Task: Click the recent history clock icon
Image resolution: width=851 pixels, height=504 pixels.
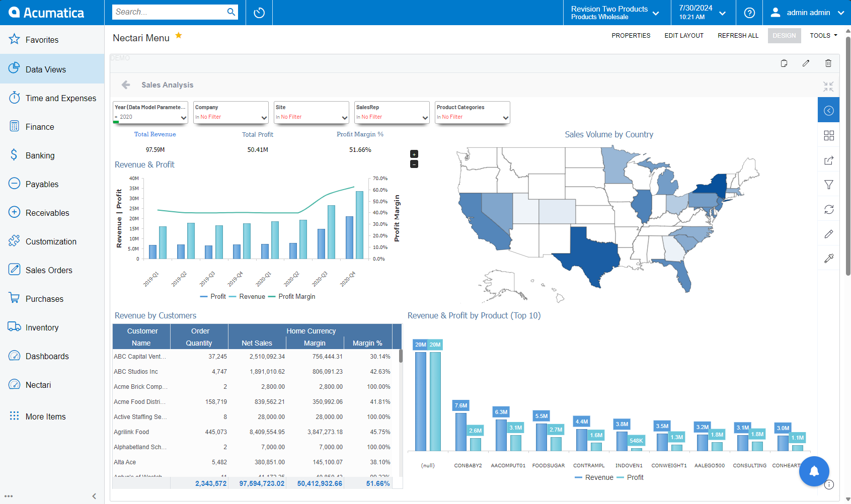Action: coord(259,13)
